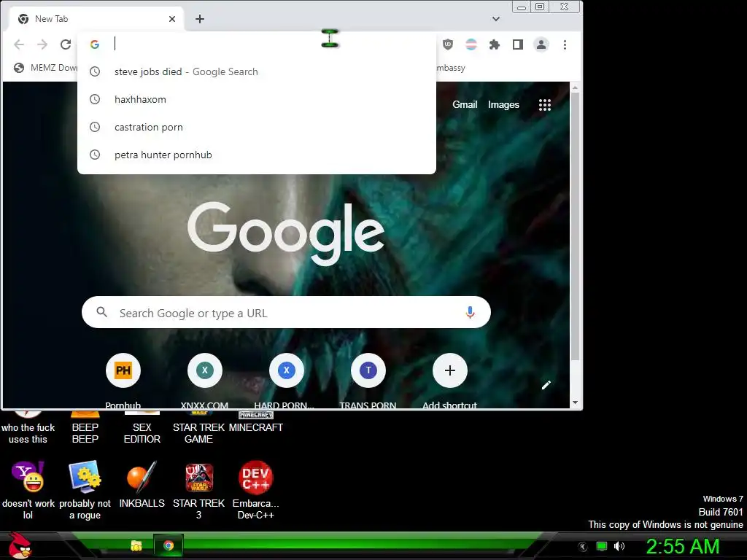Open the Angry Birds Start button
747x560 pixels.
point(20,545)
